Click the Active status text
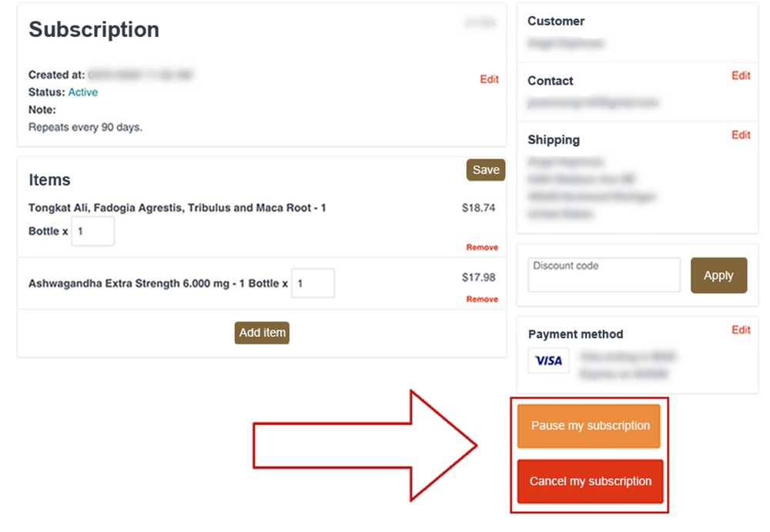This screenshot has height=532, width=770. [x=83, y=92]
